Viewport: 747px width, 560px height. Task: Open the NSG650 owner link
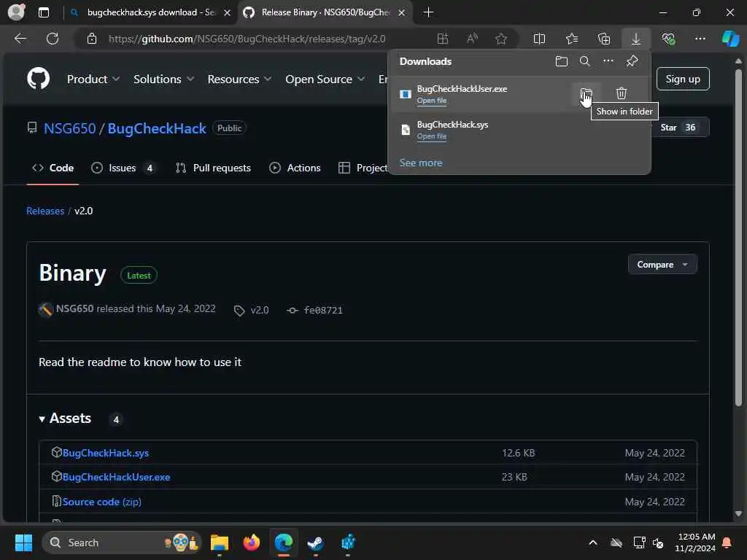click(69, 128)
